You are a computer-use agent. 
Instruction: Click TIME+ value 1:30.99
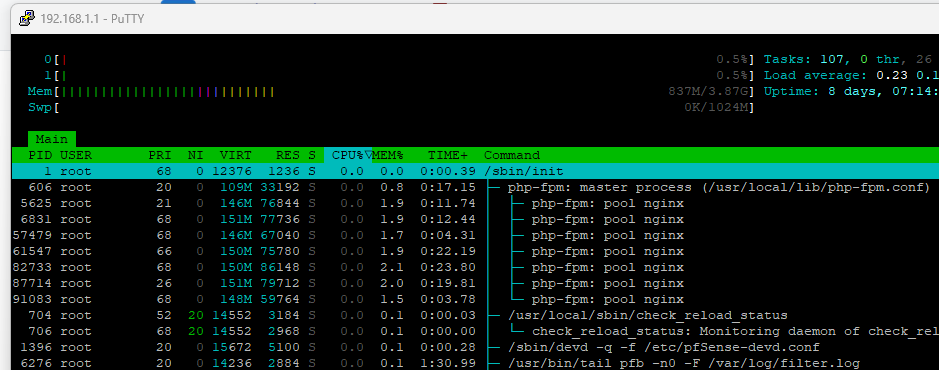coord(448,363)
